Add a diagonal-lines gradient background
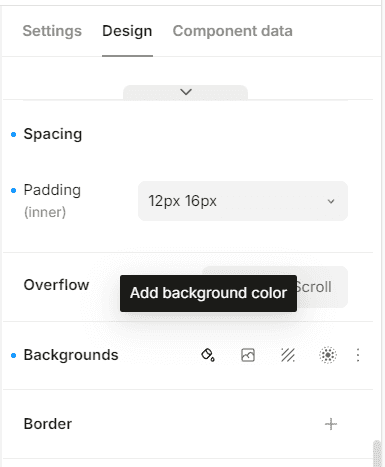 288,355
